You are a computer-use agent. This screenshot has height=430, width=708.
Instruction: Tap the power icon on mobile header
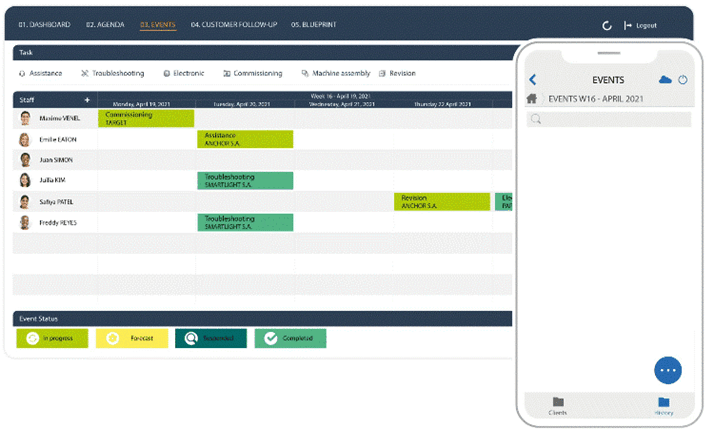[x=683, y=80]
